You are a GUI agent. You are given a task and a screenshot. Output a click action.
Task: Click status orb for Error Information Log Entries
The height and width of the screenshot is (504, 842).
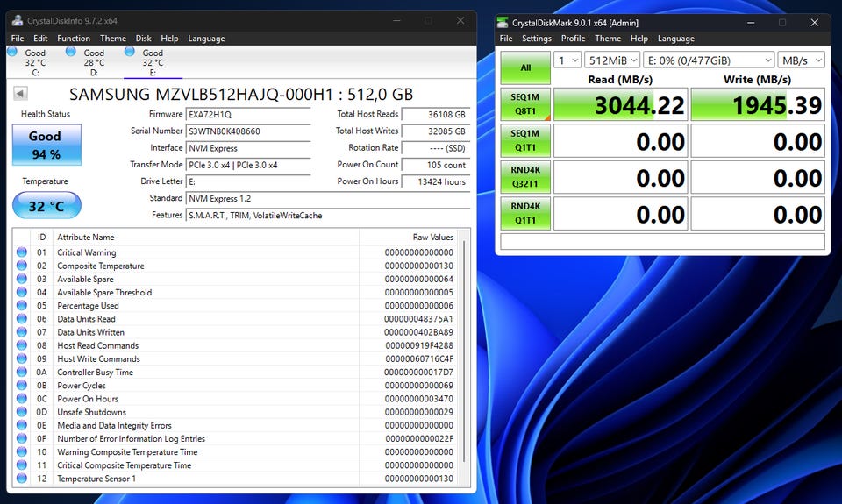point(21,438)
